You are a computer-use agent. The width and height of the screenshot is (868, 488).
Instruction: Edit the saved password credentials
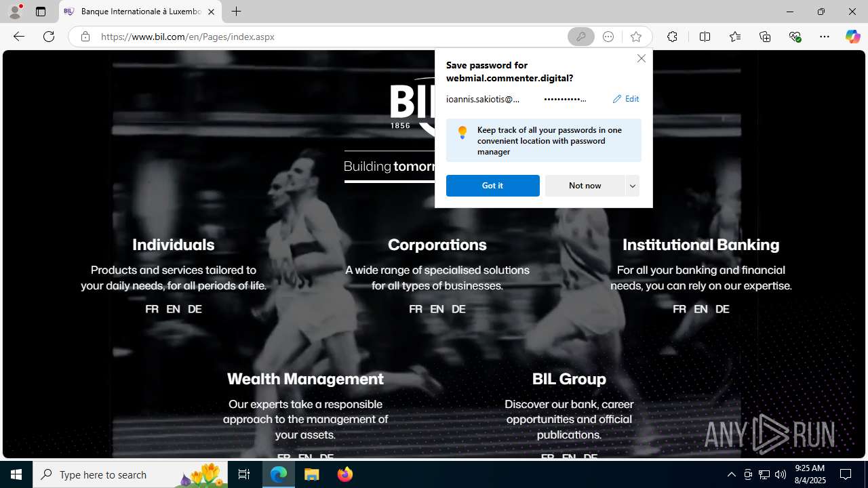pyautogui.click(x=625, y=99)
